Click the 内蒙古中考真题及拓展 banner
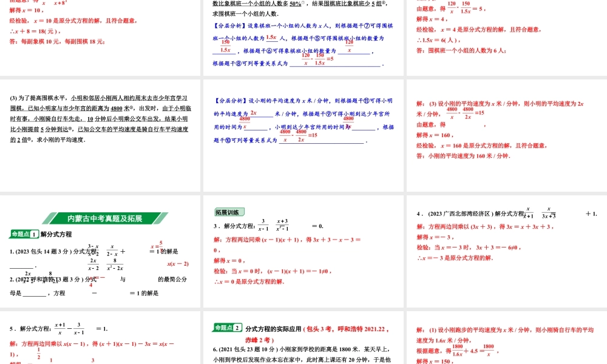The width and height of the screenshot is (607, 364). pos(105,218)
